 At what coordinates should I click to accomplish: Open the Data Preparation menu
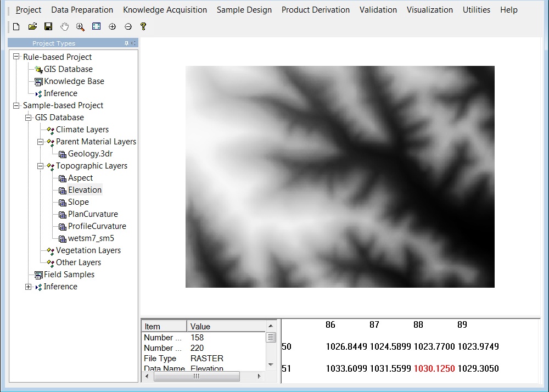82,10
